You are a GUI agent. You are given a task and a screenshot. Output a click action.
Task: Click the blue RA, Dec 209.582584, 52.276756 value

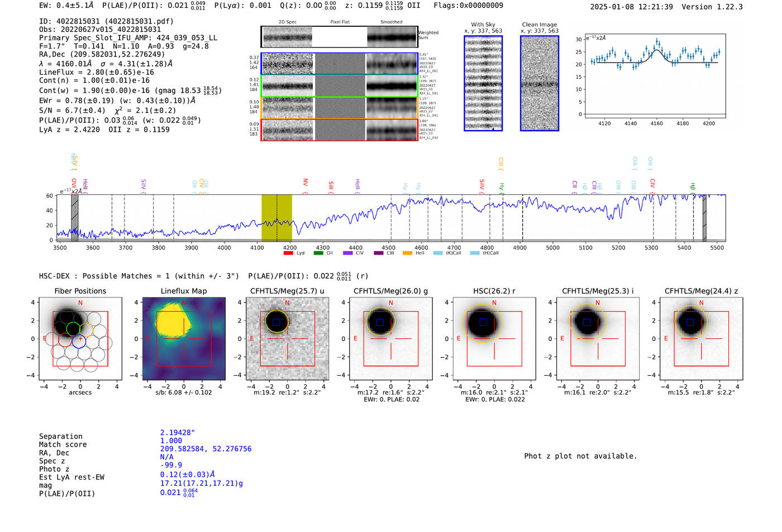[x=206, y=449]
